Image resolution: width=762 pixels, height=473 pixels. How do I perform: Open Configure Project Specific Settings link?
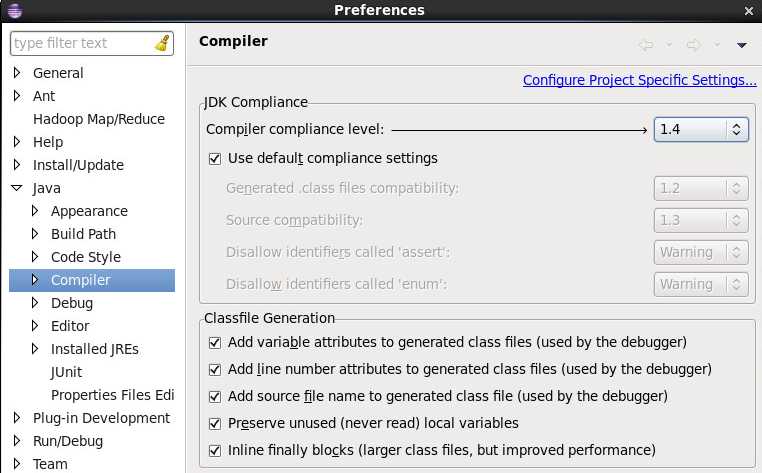[x=640, y=80]
